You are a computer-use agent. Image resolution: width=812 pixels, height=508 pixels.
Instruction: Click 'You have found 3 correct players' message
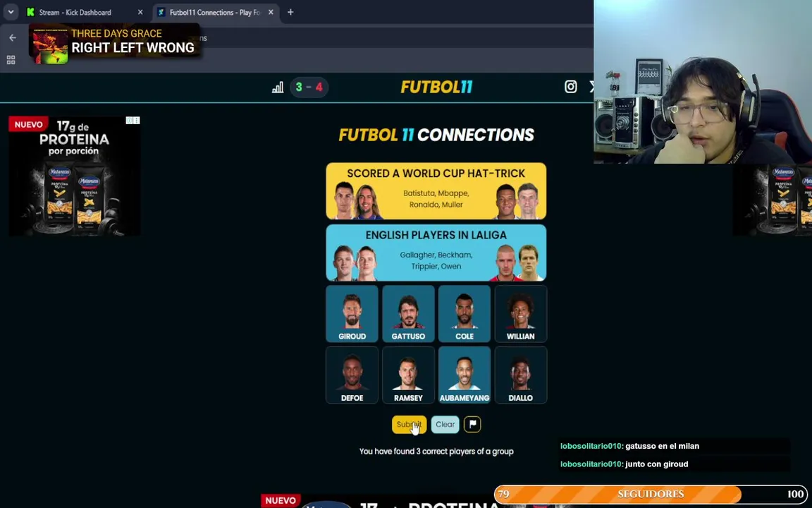(x=436, y=452)
